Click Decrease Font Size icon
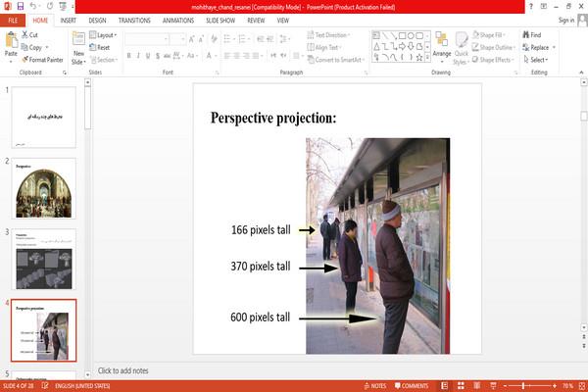The height and width of the screenshot is (392, 588). click(x=201, y=39)
